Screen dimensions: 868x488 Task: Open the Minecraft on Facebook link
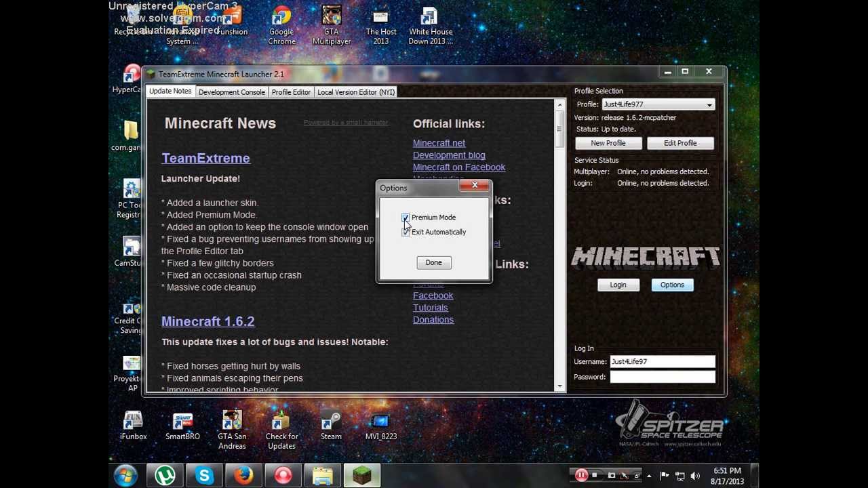(459, 167)
